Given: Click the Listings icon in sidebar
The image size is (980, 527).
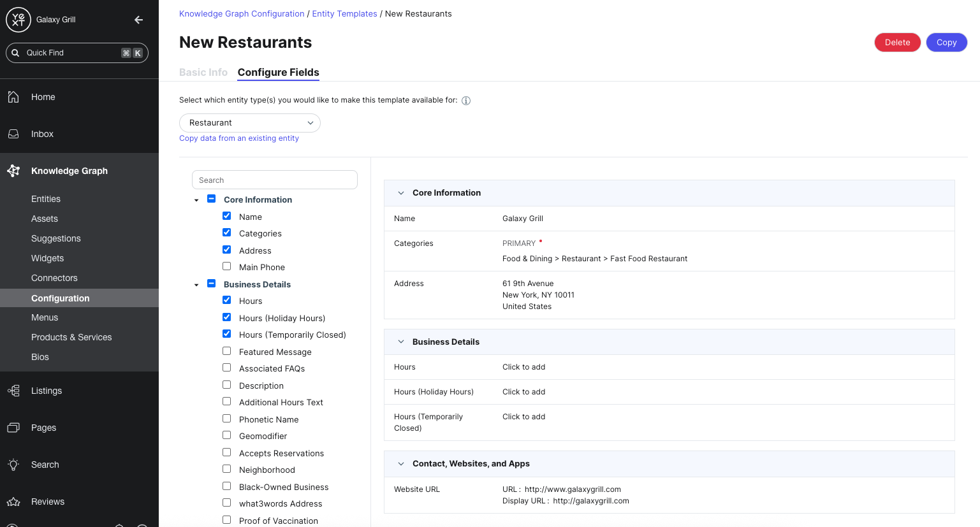Looking at the screenshot, I should tap(13, 391).
